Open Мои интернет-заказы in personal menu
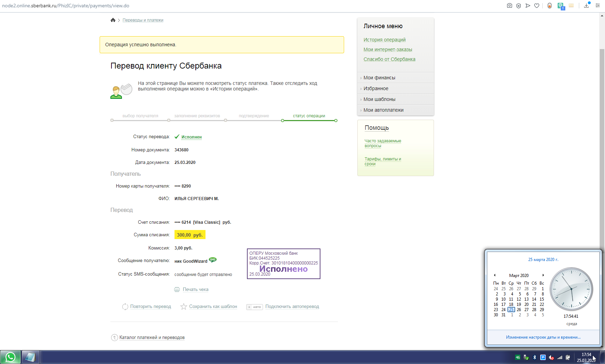 click(388, 49)
